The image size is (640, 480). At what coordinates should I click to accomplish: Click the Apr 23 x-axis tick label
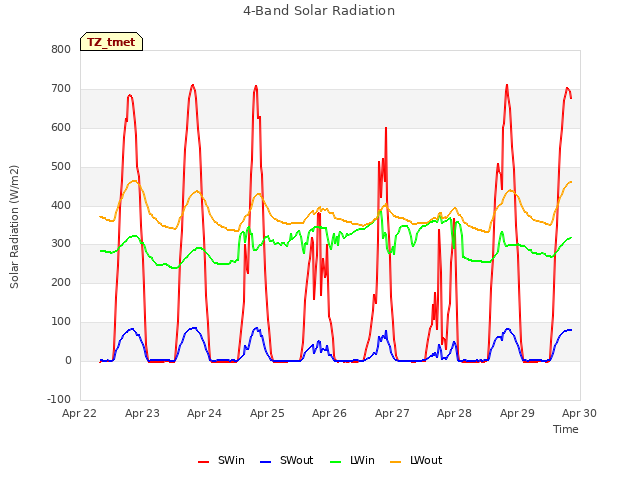[x=142, y=413]
